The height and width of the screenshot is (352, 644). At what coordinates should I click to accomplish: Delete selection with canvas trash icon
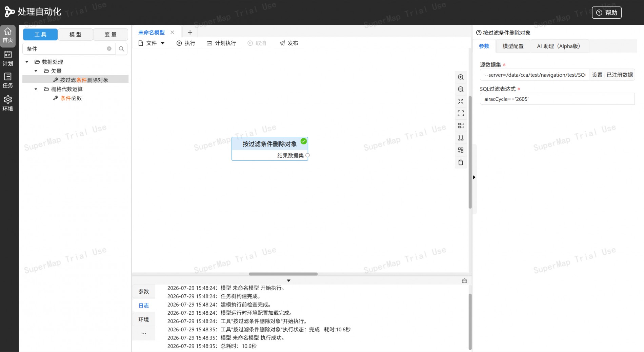tap(461, 162)
